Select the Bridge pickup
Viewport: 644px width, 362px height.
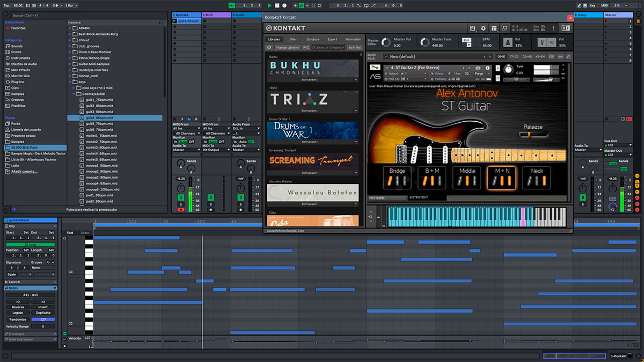point(397,178)
